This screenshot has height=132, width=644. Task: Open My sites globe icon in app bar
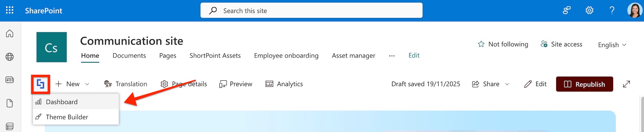(x=10, y=57)
